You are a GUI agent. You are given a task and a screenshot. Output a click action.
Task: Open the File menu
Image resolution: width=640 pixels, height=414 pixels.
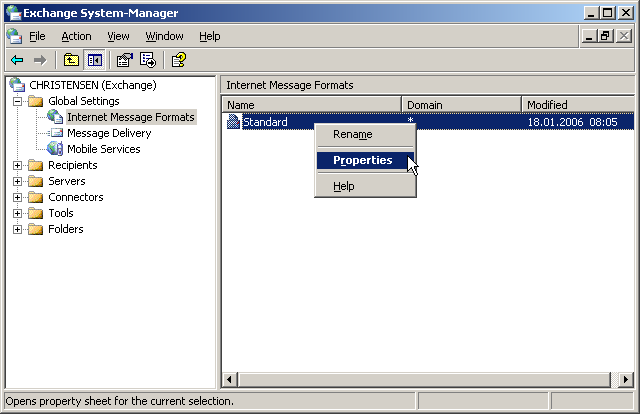click(x=37, y=36)
